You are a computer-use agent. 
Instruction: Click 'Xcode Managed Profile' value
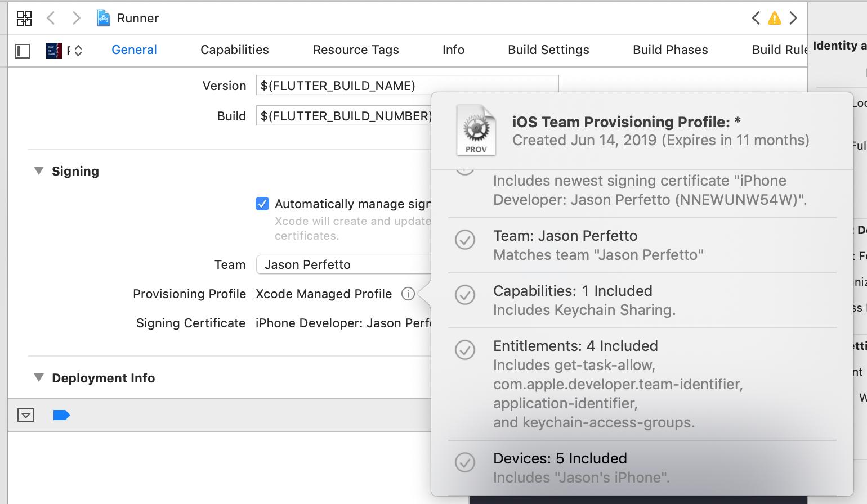pos(324,294)
